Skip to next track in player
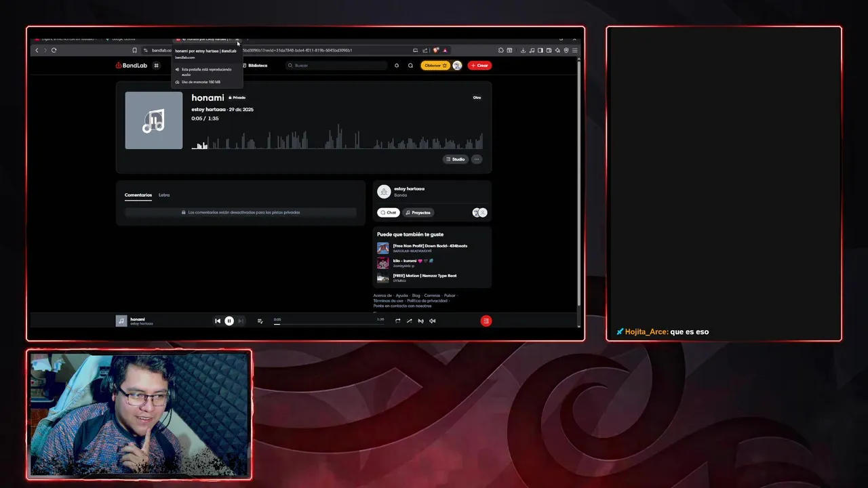The height and width of the screenshot is (488, 868). 241,321
